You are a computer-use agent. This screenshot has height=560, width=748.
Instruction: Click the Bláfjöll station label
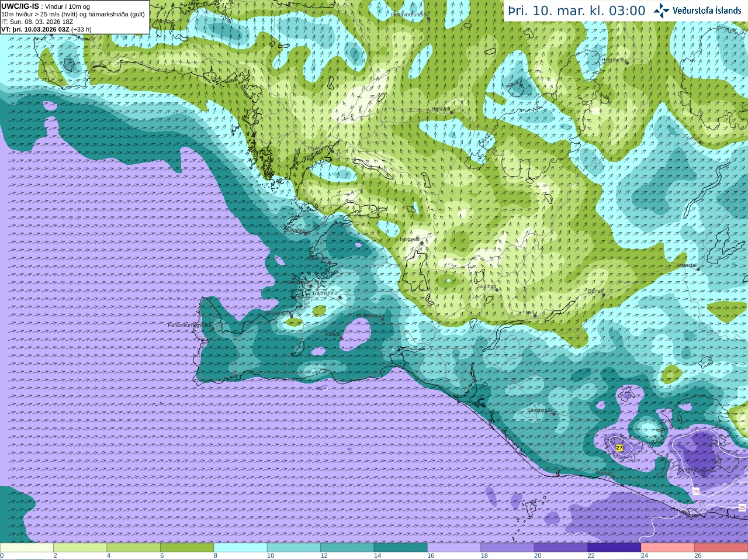[333, 334]
